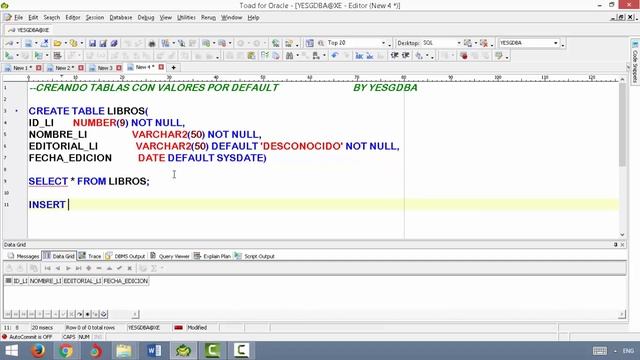
Task: Switch to the DBMS Output tab
Action: coord(125,256)
